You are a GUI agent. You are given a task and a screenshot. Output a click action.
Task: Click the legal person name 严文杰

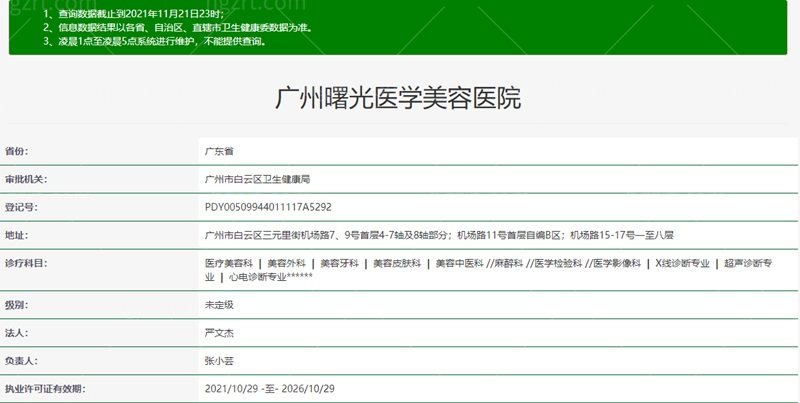click(219, 333)
